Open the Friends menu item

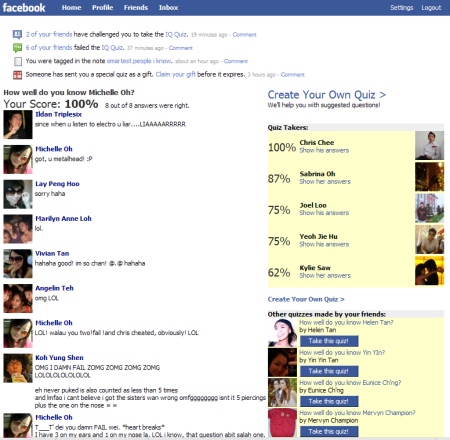(x=136, y=7)
